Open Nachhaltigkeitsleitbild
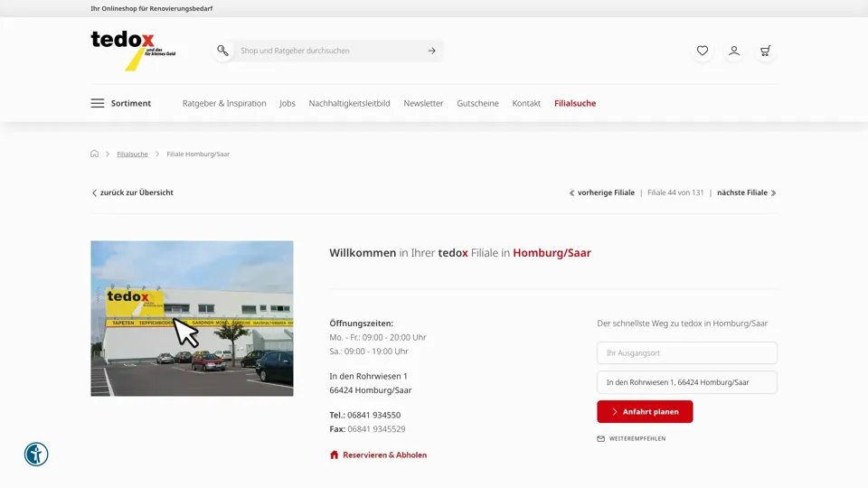The image size is (868, 488). (x=349, y=103)
